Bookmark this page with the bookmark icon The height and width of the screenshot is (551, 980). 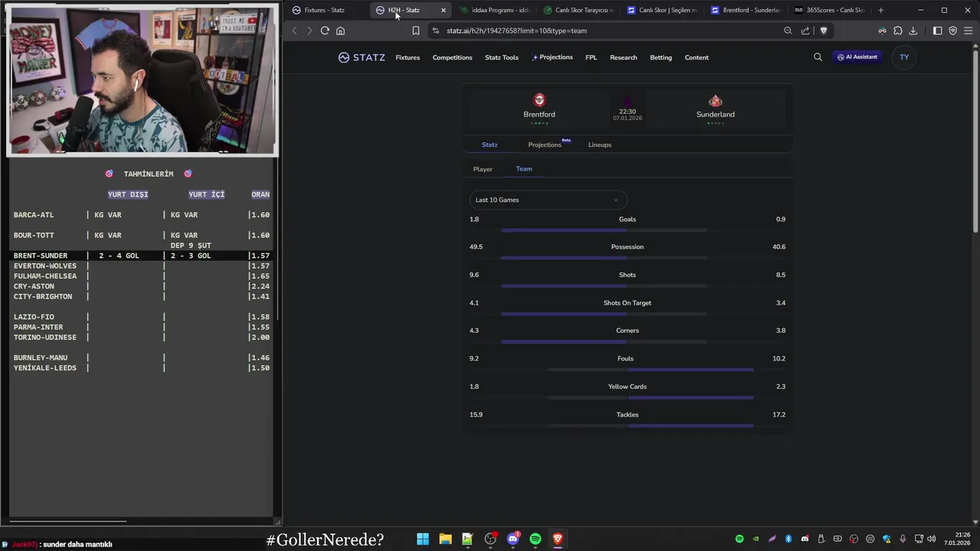pyautogui.click(x=416, y=31)
